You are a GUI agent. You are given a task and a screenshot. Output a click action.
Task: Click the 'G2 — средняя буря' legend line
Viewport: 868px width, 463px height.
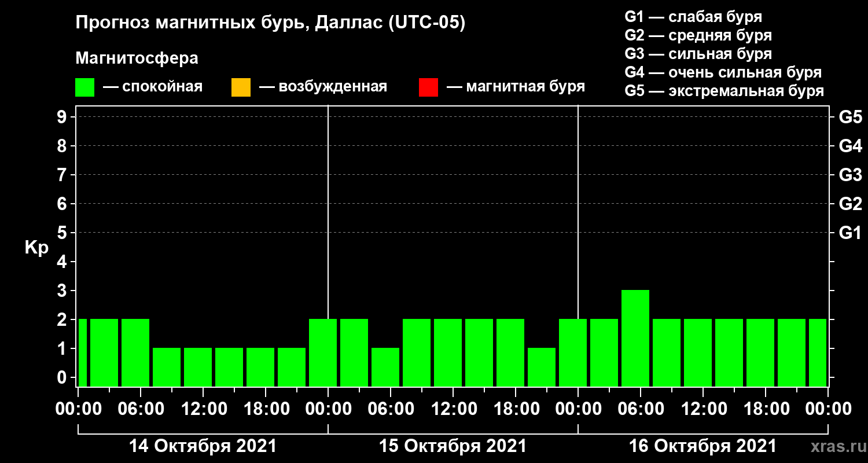698,35
